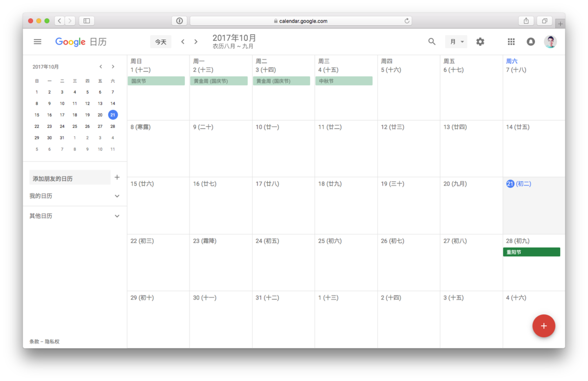Toggle Safari sidebar

pos(87,20)
